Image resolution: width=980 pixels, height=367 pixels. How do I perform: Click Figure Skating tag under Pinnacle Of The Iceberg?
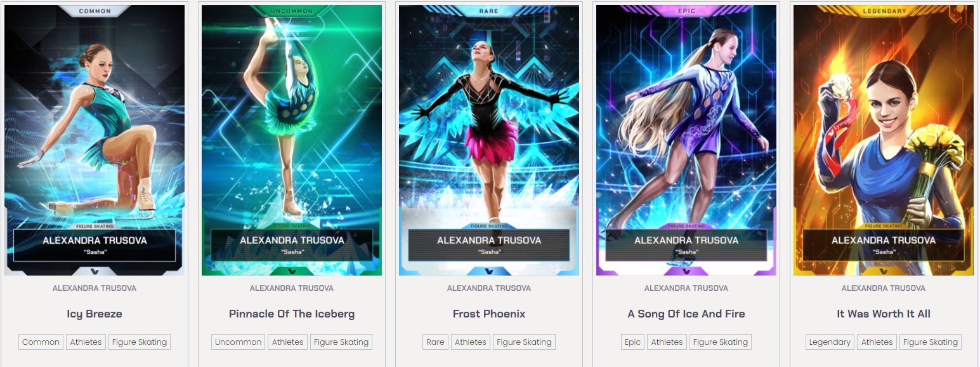pyautogui.click(x=341, y=342)
